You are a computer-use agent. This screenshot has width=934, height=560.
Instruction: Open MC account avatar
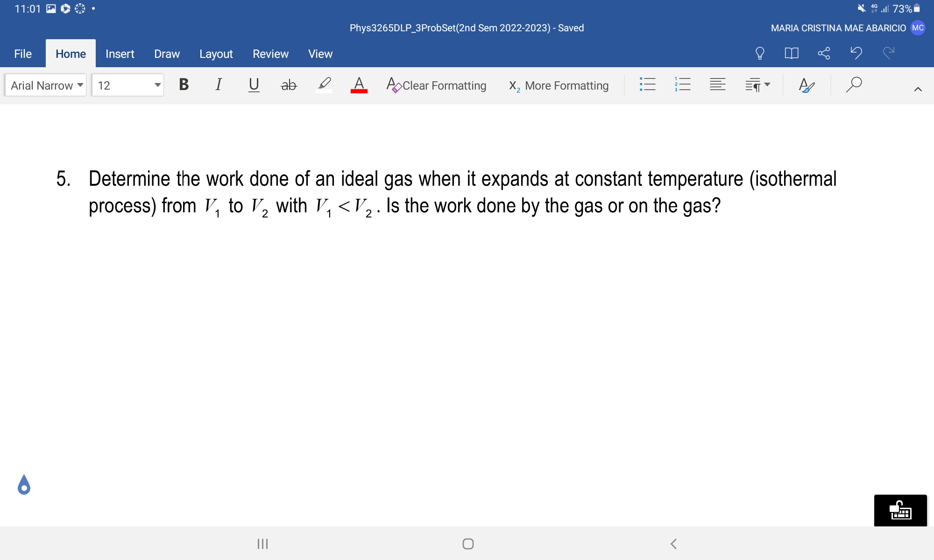point(918,28)
